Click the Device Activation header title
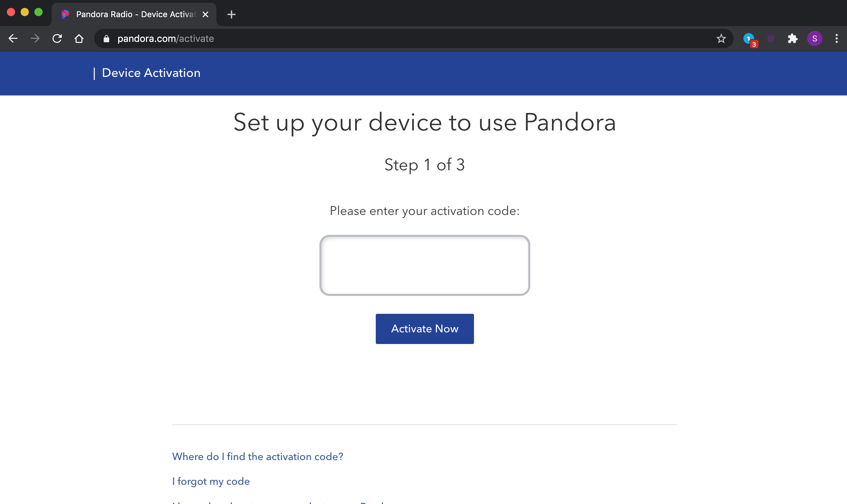The image size is (847, 504). pyautogui.click(x=151, y=73)
